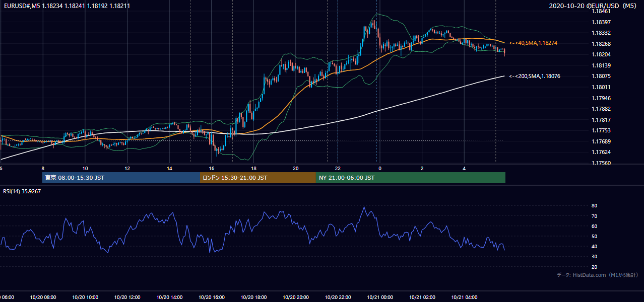Click price level 1.17817 on price axis
This screenshot has height=302, width=644.
coord(600,120)
